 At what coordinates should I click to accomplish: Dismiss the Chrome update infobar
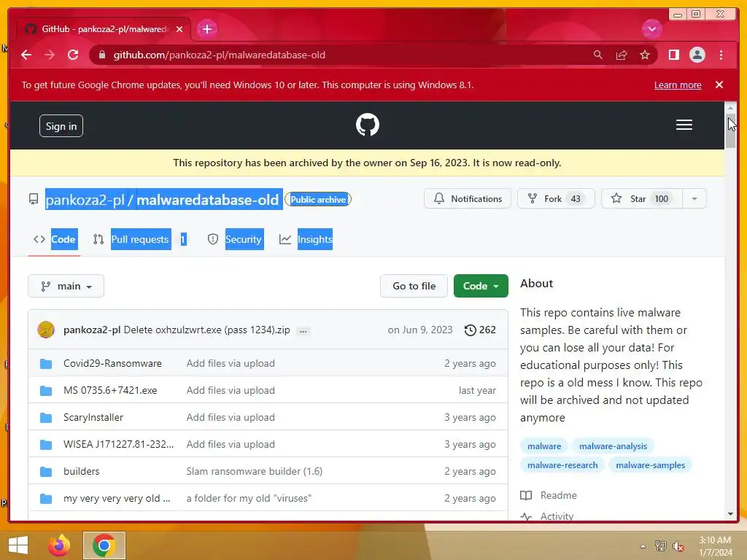[719, 85]
